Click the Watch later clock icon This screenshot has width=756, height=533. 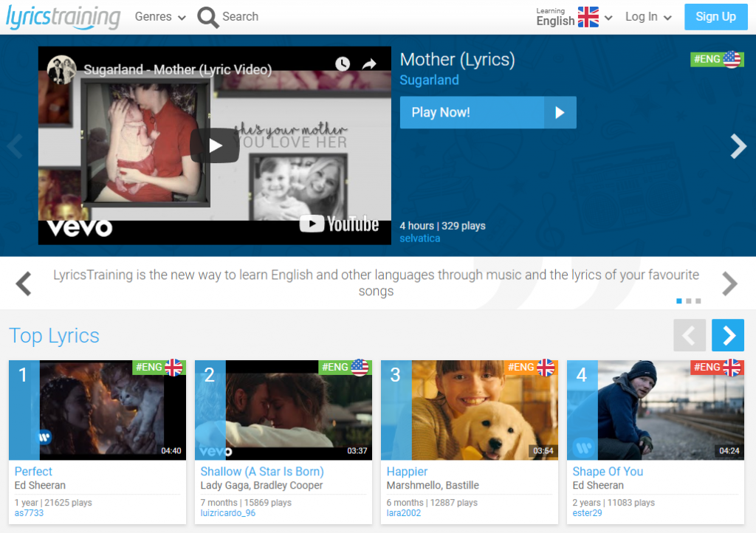343,63
